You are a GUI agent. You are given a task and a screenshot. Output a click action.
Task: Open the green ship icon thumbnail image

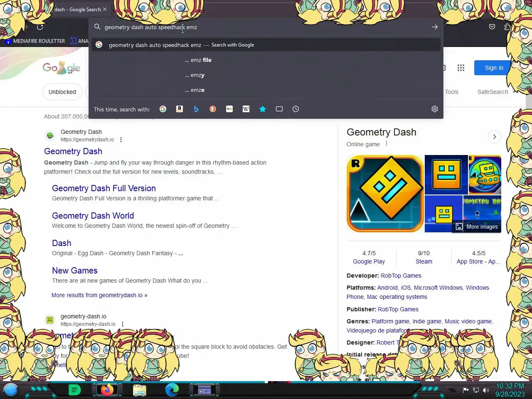(x=485, y=175)
